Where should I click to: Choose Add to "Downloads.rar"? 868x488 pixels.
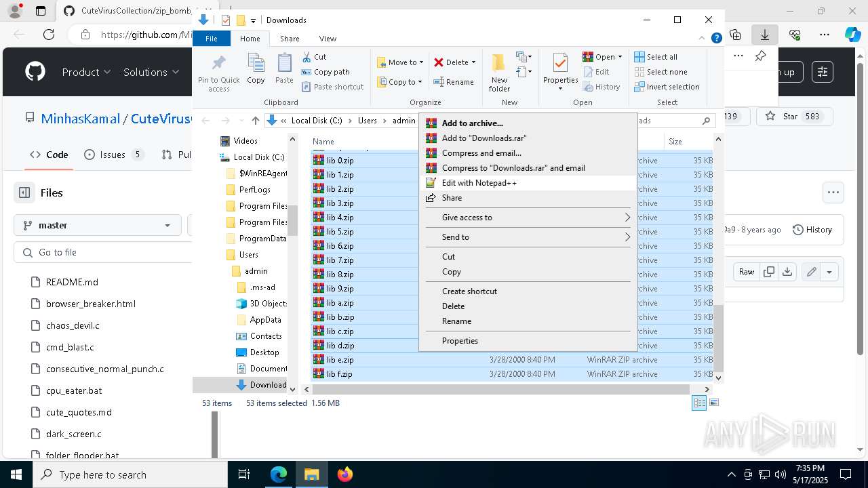528,138
